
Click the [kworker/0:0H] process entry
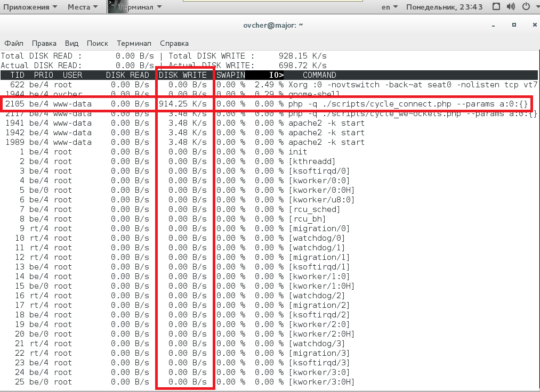(321, 190)
